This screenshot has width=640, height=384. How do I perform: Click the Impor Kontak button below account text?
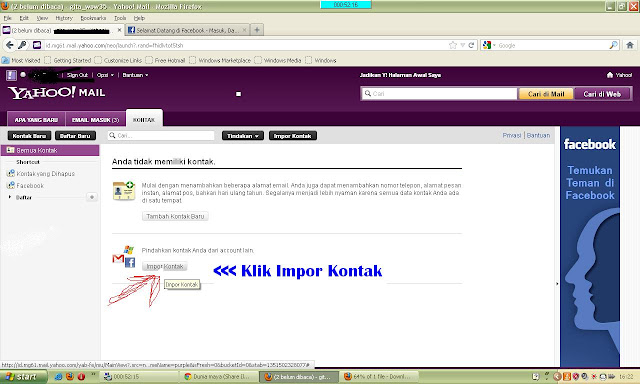165,266
